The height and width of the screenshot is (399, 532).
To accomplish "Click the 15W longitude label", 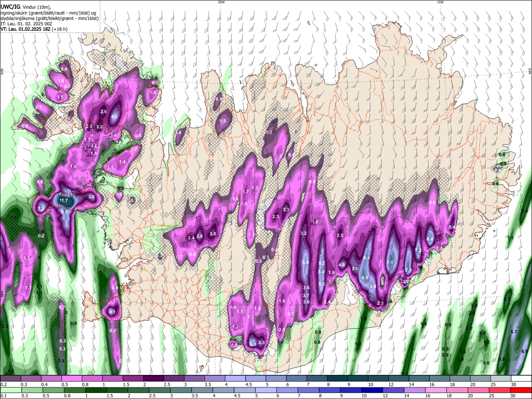I will pyautogui.click(x=440, y=2).
